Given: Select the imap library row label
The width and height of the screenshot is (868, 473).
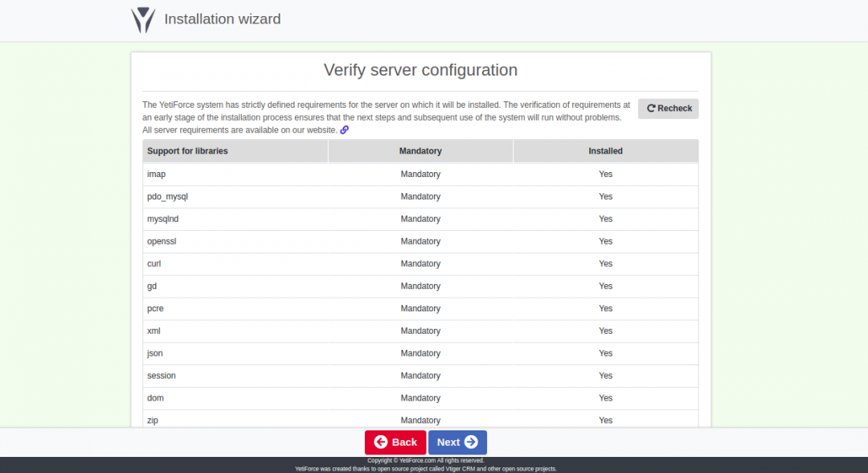Looking at the screenshot, I should tap(156, 174).
